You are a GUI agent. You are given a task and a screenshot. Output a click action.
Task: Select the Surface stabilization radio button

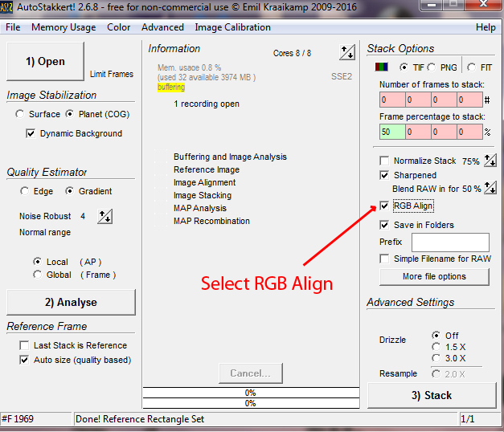(x=19, y=114)
